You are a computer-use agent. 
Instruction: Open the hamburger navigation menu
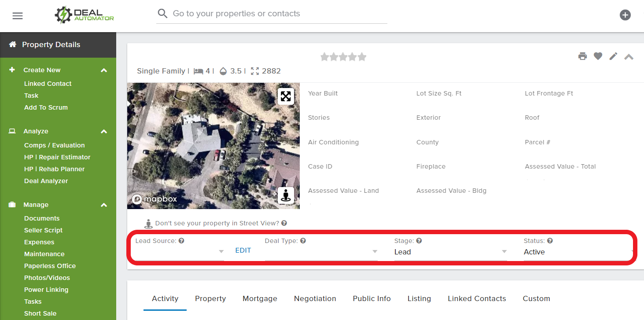click(18, 16)
